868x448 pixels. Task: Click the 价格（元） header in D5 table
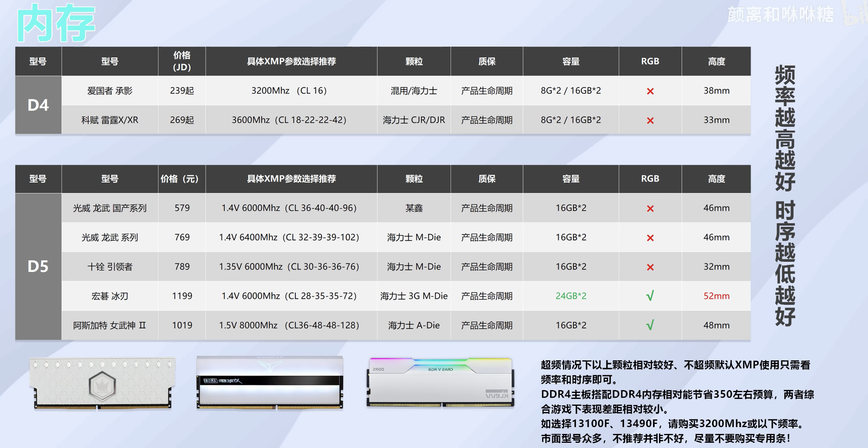tap(180, 179)
